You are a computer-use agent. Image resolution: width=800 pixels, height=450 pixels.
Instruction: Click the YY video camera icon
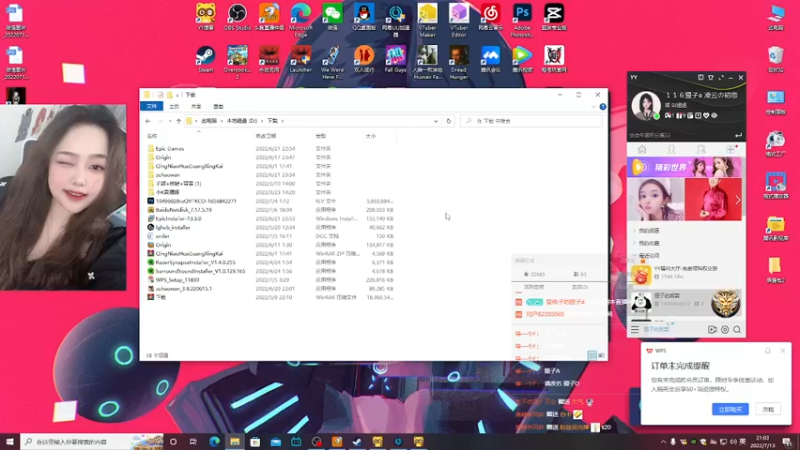coord(712,330)
